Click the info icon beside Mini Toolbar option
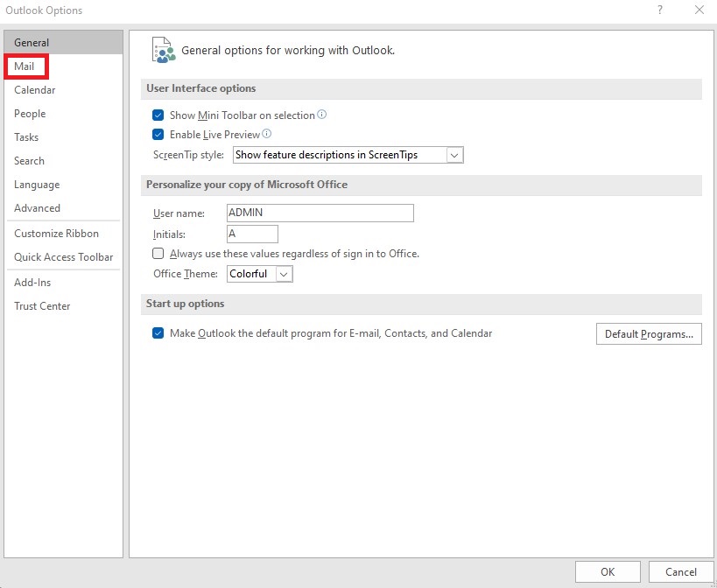 point(322,115)
